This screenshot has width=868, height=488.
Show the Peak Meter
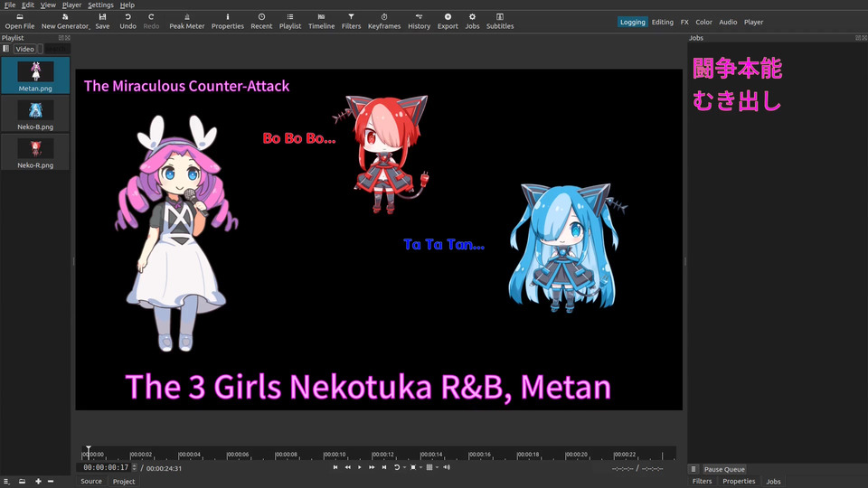pos(187,21)
